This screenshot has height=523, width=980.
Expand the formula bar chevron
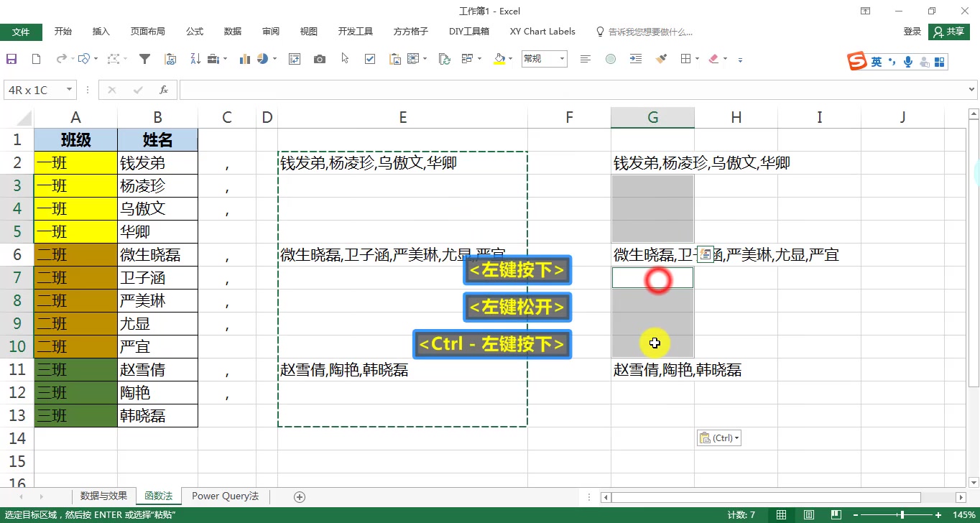click(972, 90)
